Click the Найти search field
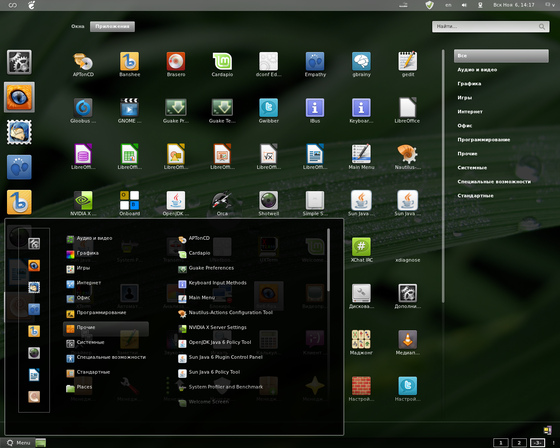 pyautogui.click(x=490, y=26)
